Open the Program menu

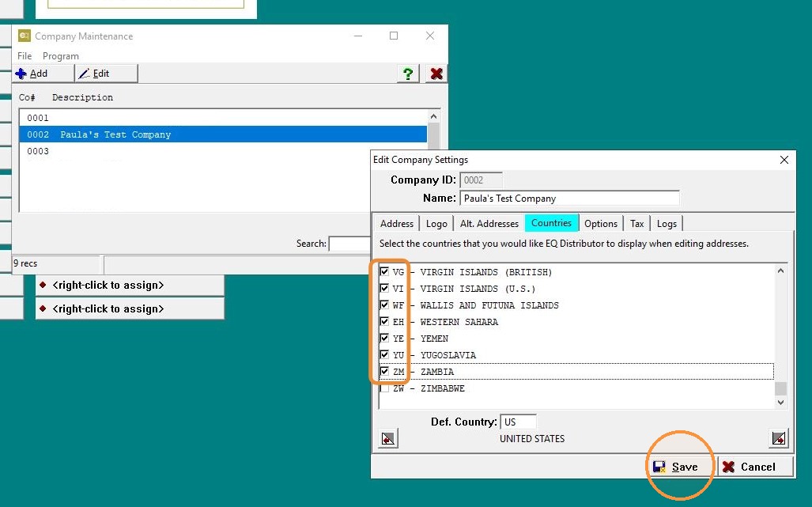click(x=61, y=56)
